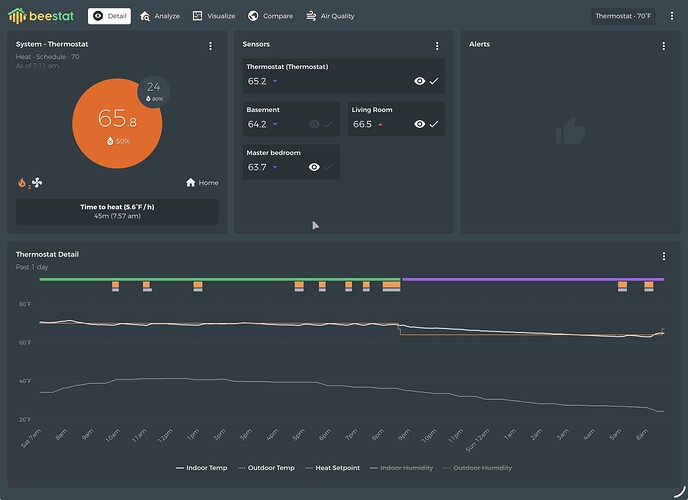Viewport: 688px width, 500px height.
Task: Open Alerts card three-dot menu
Action: [x=663, y=46]
